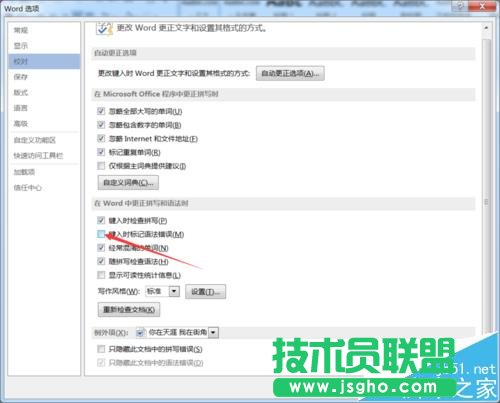
Task: Expand the 例外项(X) document dropdown
Action: tap(214, 332)
